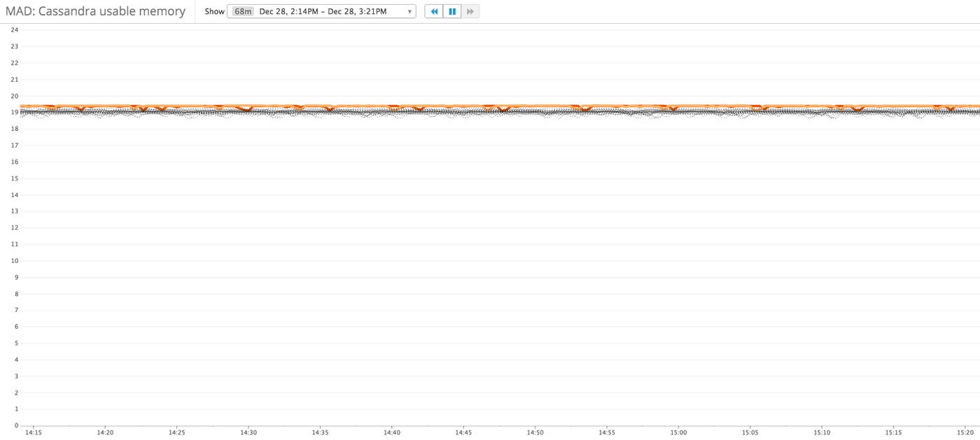Toggle streaming forward with the skip button
The width and height of the screenshot is (980, 440).
[470, 11]
